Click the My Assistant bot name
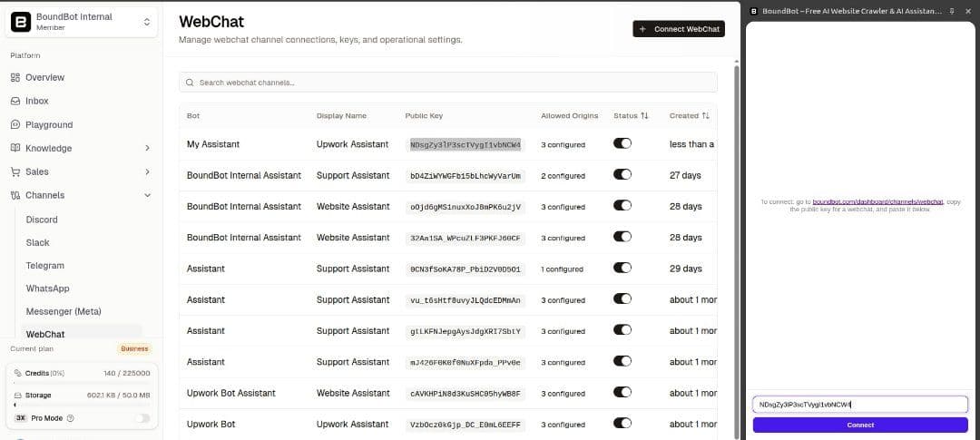This screenshot has height=440, width=980. [x=213, y=144]
